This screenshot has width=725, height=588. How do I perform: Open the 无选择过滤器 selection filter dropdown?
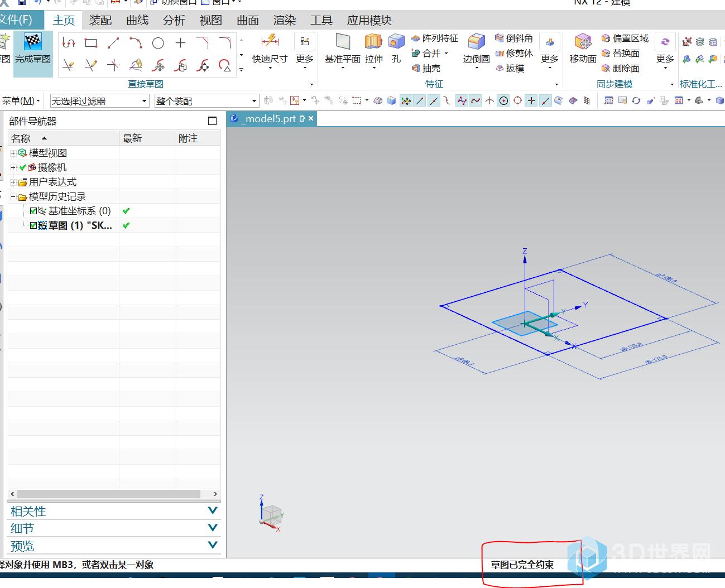pyautogui.click(x=99, y=101)
